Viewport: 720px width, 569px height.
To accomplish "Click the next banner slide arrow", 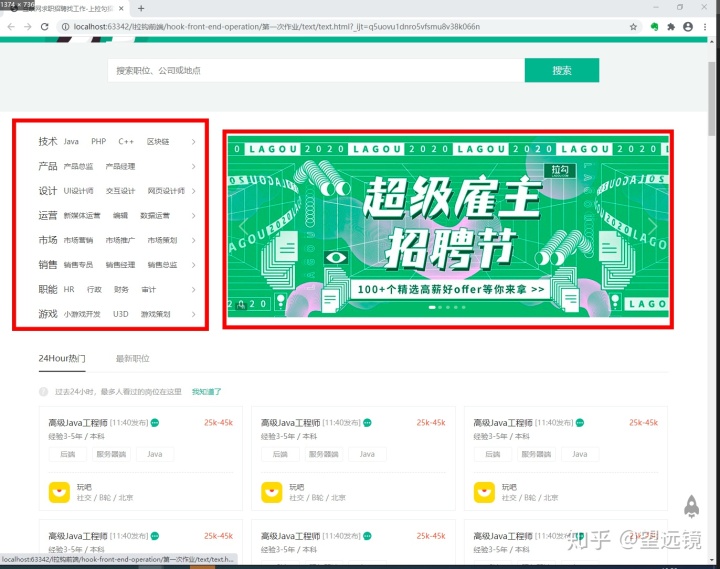I will click(x=652, y=225).
